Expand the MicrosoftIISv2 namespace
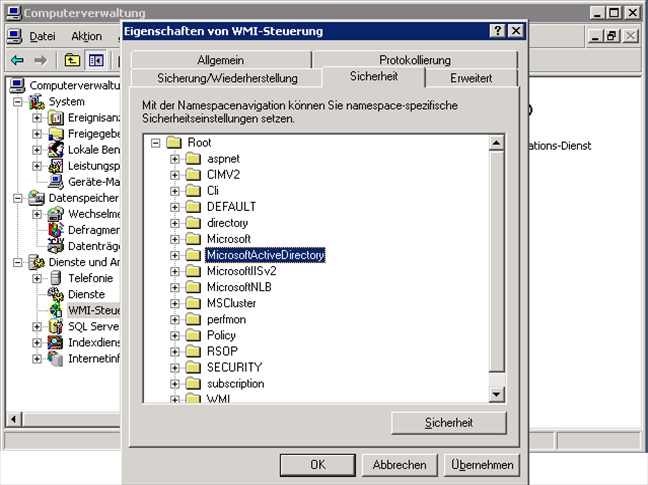The image size is (648, 485). [175, 271]
